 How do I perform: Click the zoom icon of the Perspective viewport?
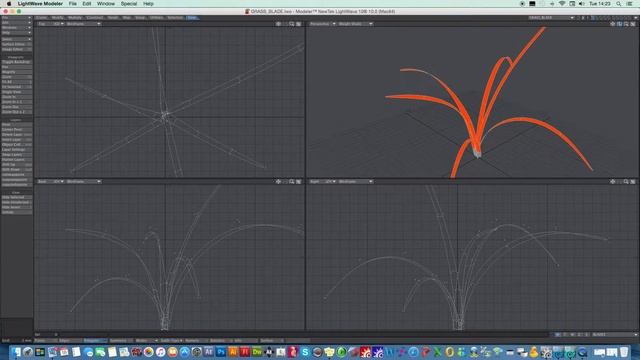point(626,24)
